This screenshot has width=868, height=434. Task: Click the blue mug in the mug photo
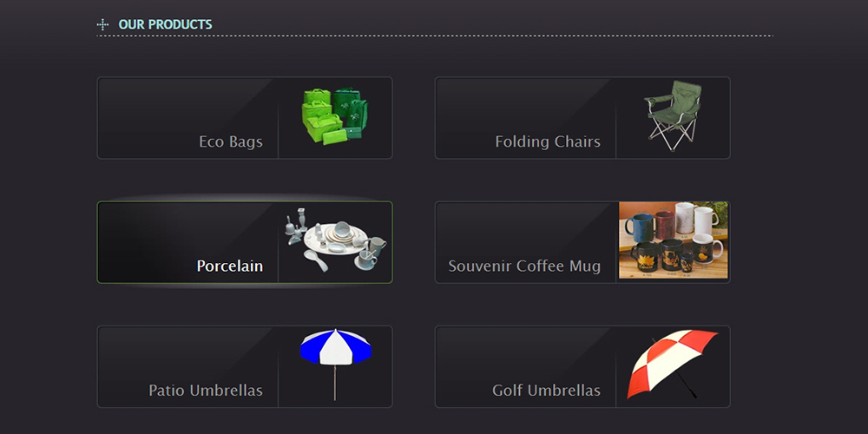click(x=640, y=227)
